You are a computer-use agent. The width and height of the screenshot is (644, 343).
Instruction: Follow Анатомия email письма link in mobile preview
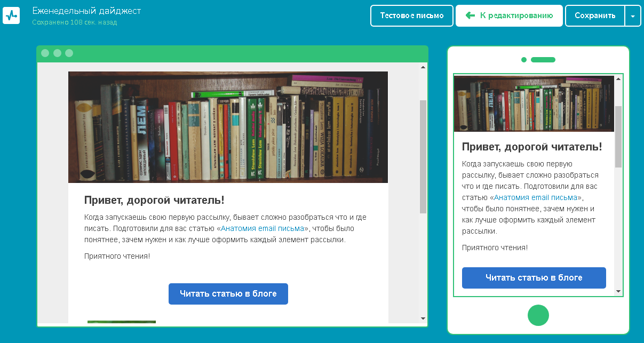[535, 197]
